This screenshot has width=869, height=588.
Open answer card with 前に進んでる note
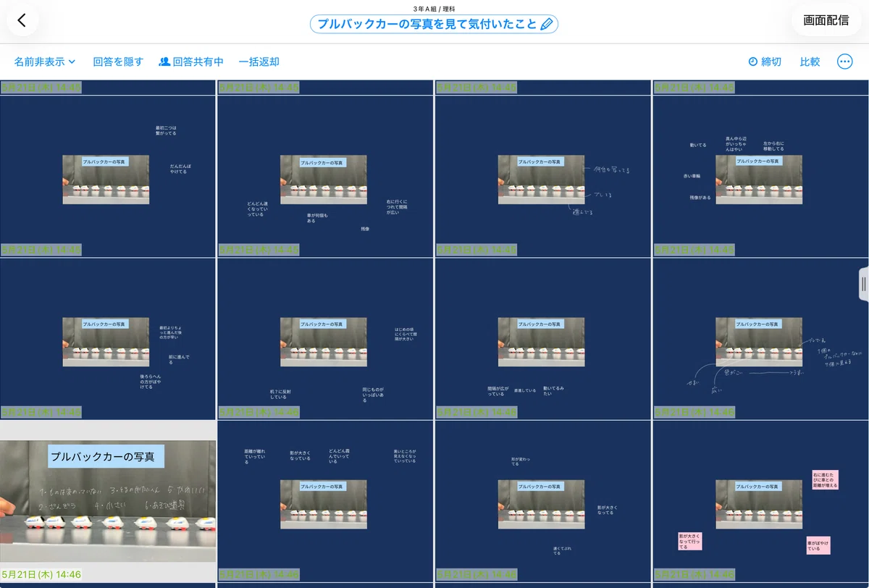tap(108, 339)
